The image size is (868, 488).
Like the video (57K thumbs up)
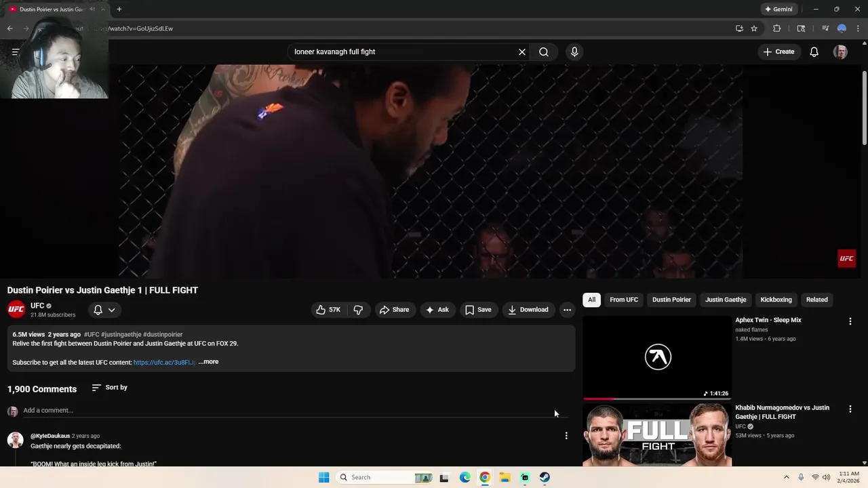pos(328,310)
